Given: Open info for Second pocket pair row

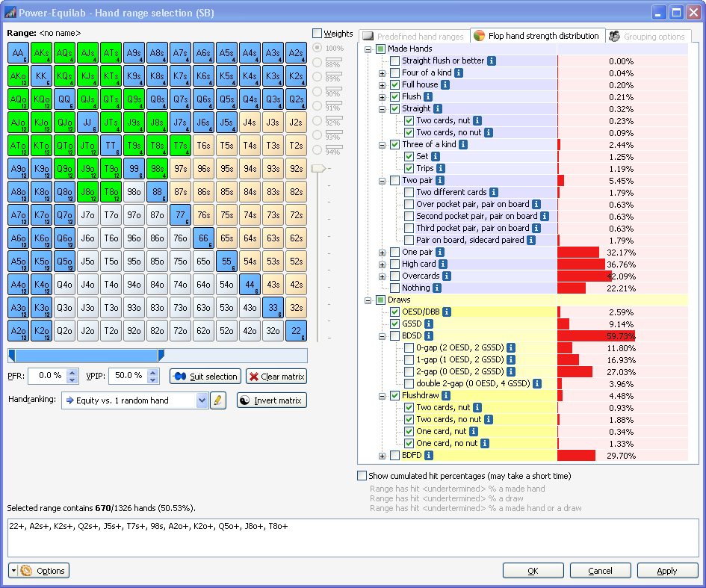Looking at the screenshot, I should (545, 217).
